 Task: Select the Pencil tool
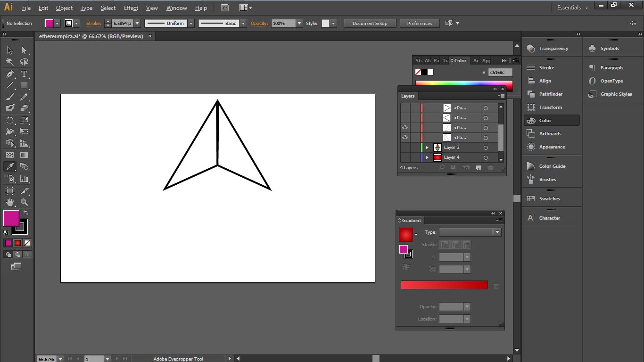(x=24, y=97)
